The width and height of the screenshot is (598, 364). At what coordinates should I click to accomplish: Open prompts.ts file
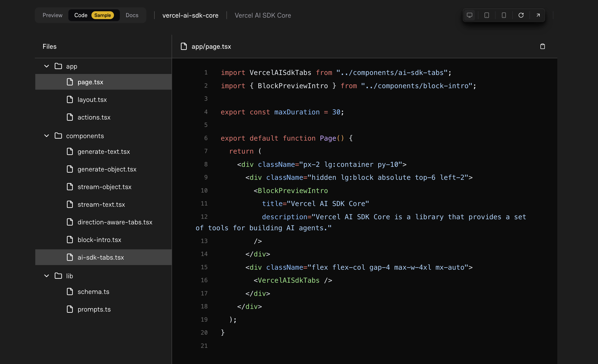click(x=103, y=309)
